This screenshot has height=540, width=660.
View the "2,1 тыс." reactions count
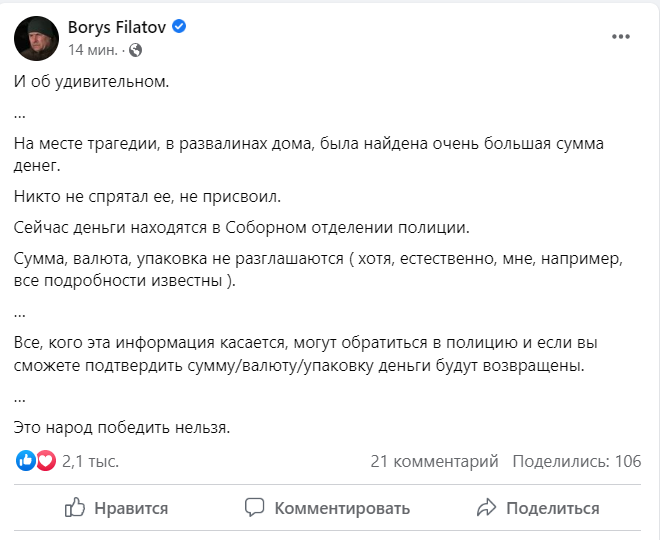click(x=90, y=461)
